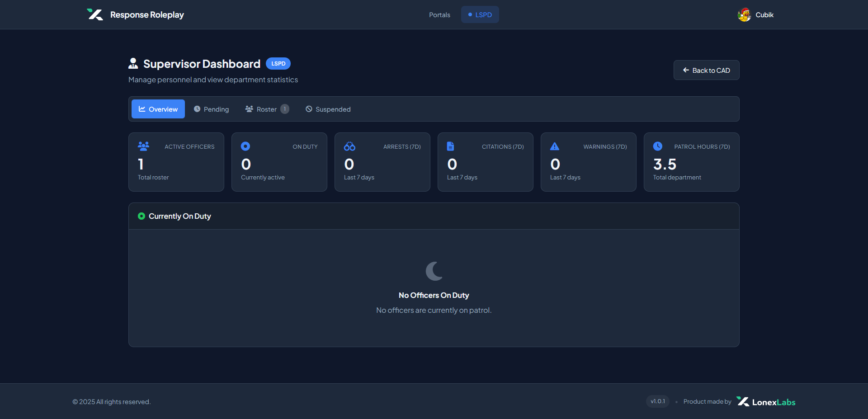
Task: Click the Supervisor Dashboard heading
Action: (x=202, y=64)
